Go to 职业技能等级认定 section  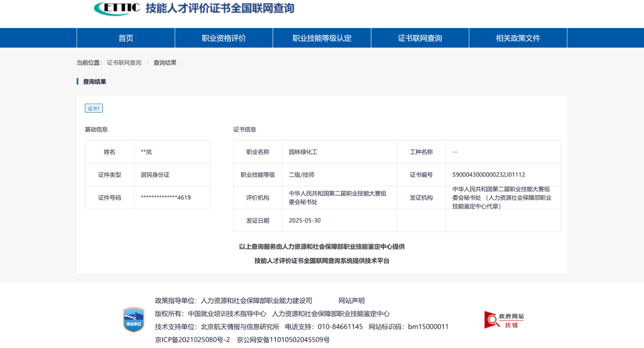coord(322,38)
